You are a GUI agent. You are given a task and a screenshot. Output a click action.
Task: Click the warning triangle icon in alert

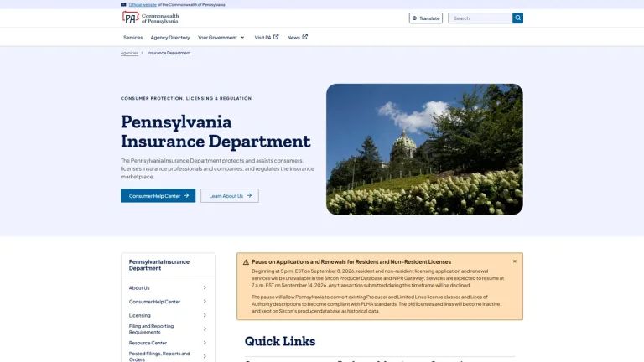(x=246, y=262)
